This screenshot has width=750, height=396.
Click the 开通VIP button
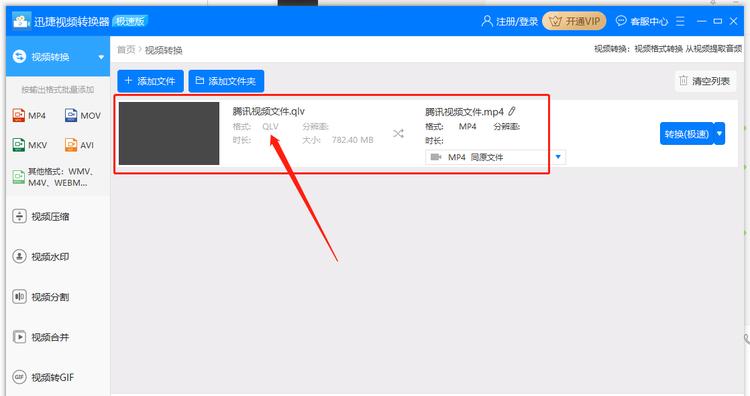pyautogui.click(x=574, y=21)
